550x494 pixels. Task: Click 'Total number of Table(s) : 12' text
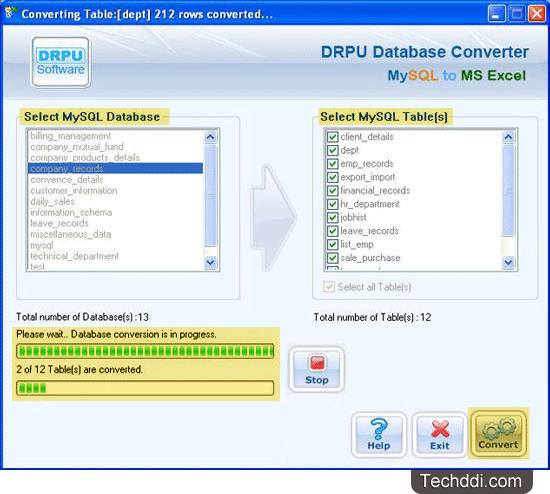click(x=372, y=317)
